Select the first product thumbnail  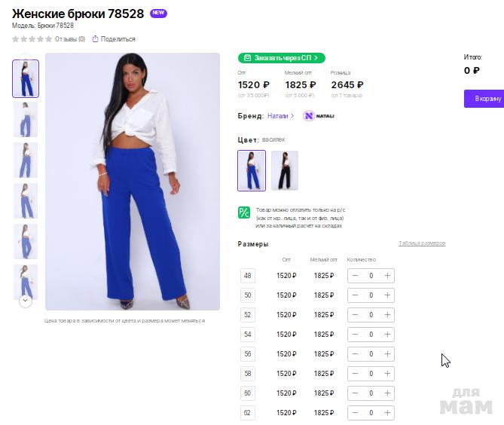click(26, 78)
